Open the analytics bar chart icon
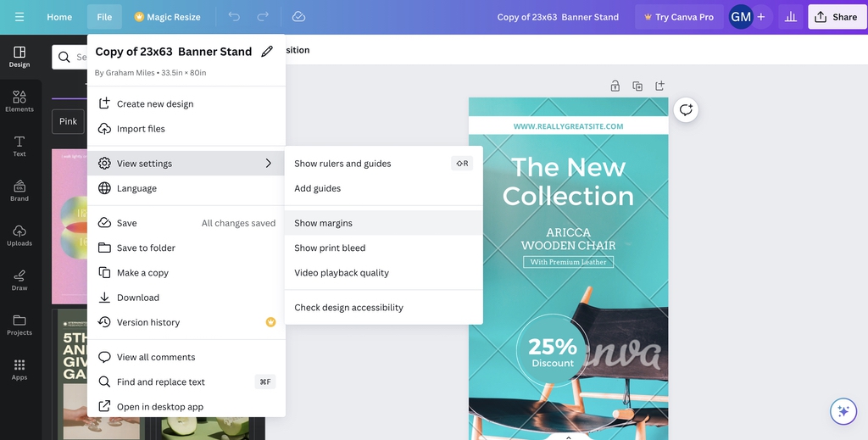 click(x=791, y=17)
